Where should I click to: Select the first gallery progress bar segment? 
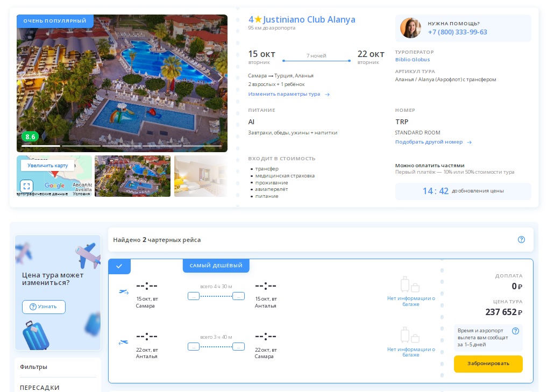[x=41, y=146]
